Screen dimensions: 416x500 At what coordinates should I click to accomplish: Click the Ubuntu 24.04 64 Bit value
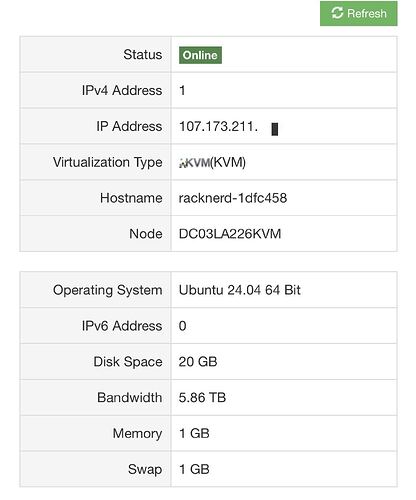coord(240,290)
